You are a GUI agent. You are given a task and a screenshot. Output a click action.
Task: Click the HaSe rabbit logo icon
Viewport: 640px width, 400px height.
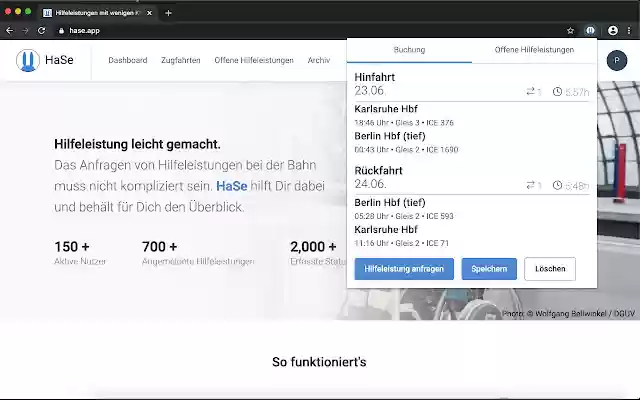[x=28, y=60]
